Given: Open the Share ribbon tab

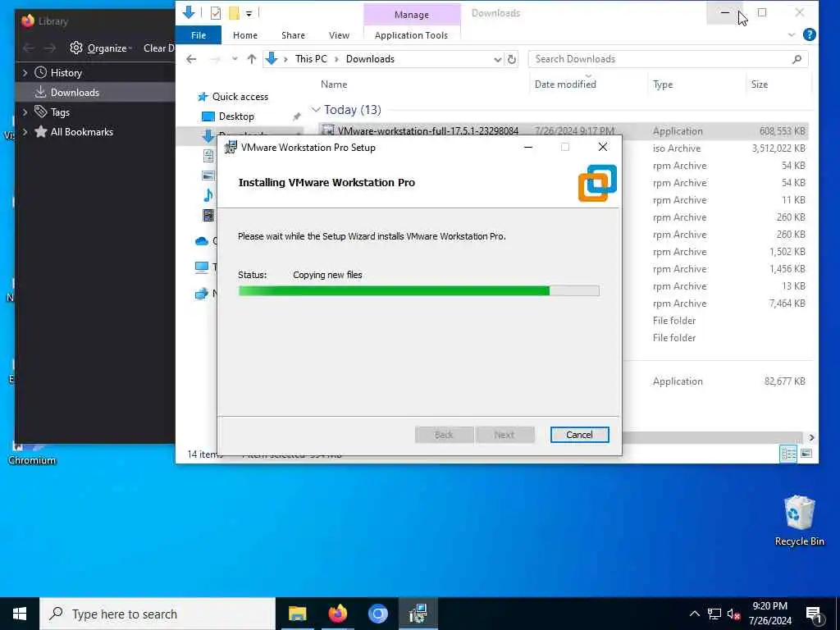Looking at the screenshot, I should (293, 35).
